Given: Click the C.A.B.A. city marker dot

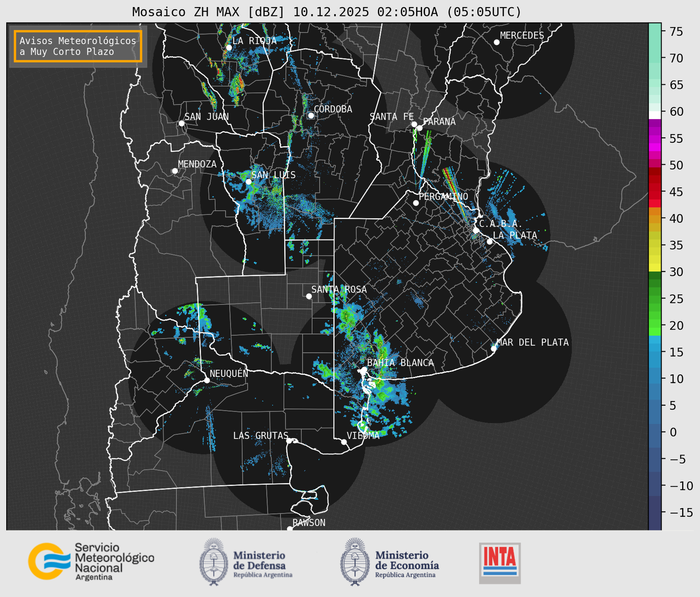Looking at the screenshot, I should coord(476,230).
